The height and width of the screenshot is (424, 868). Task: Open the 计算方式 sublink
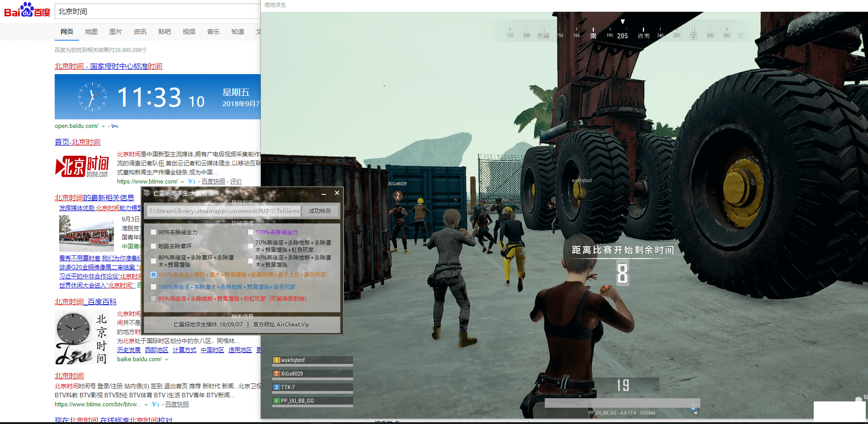[x=184, y=350]
